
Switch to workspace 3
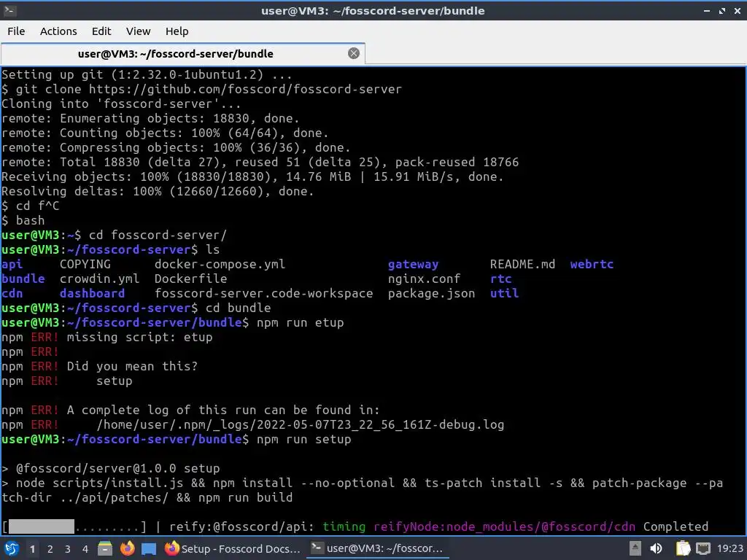tap(68, 549)
